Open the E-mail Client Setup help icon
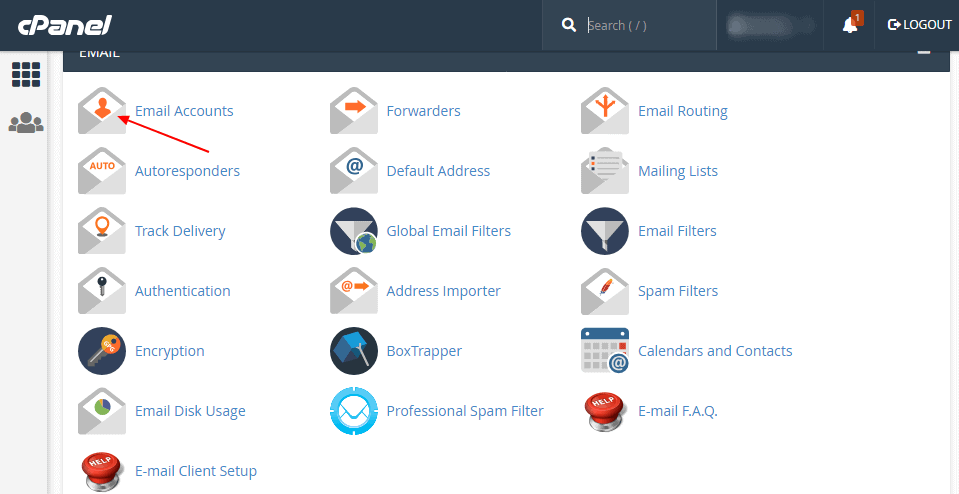The height and width of the screenshot is (494, 959). [x=102, y=471]
